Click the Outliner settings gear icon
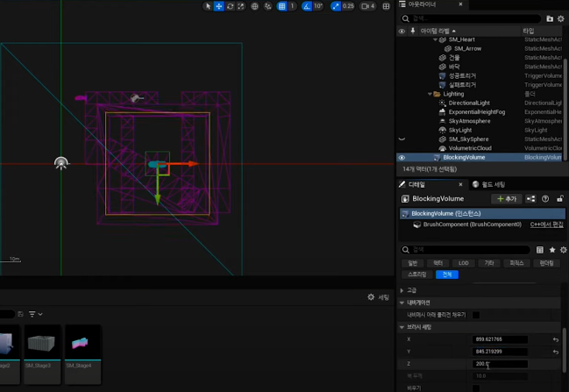Screen dimensions: 569x392 tap(561, 18)
